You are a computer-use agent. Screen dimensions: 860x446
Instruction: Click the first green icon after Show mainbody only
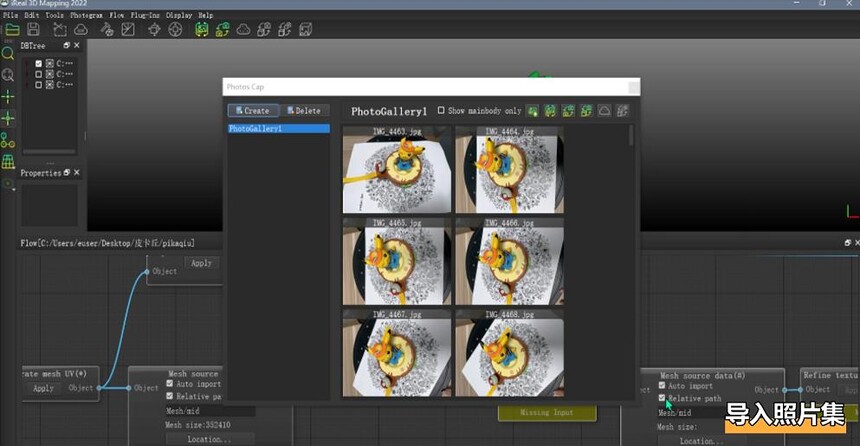pos(532,111)
